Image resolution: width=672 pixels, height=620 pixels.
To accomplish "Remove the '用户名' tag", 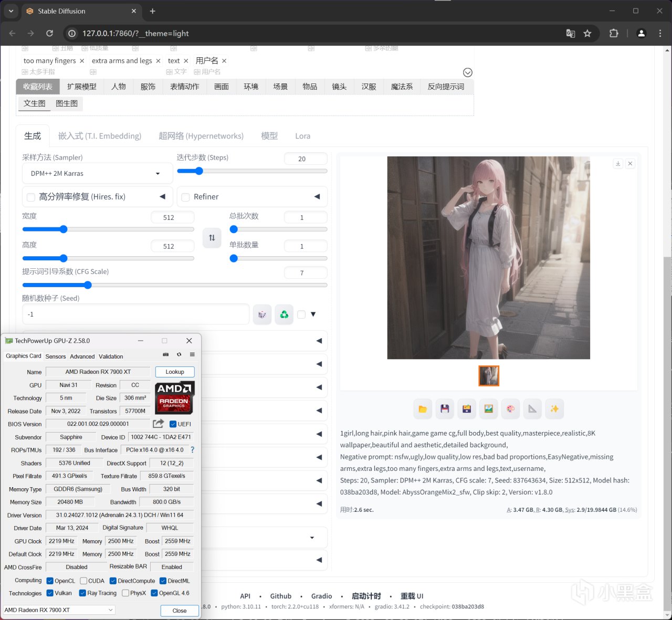I will (x=224, y=61).
